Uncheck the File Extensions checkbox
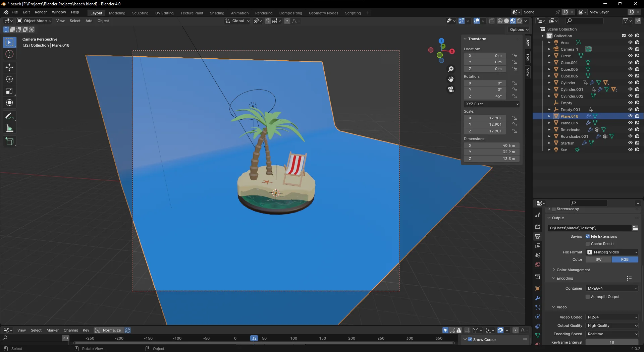644x352 pixels. (588, 236)
